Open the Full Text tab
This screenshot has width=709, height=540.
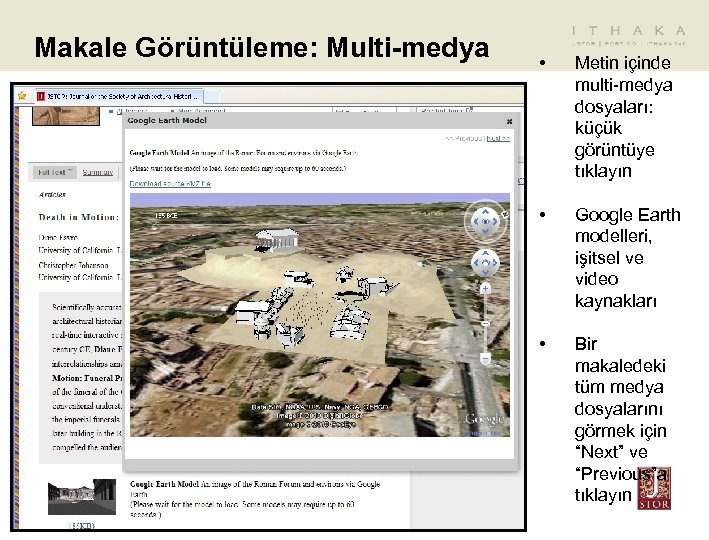(x=55, y=172)
